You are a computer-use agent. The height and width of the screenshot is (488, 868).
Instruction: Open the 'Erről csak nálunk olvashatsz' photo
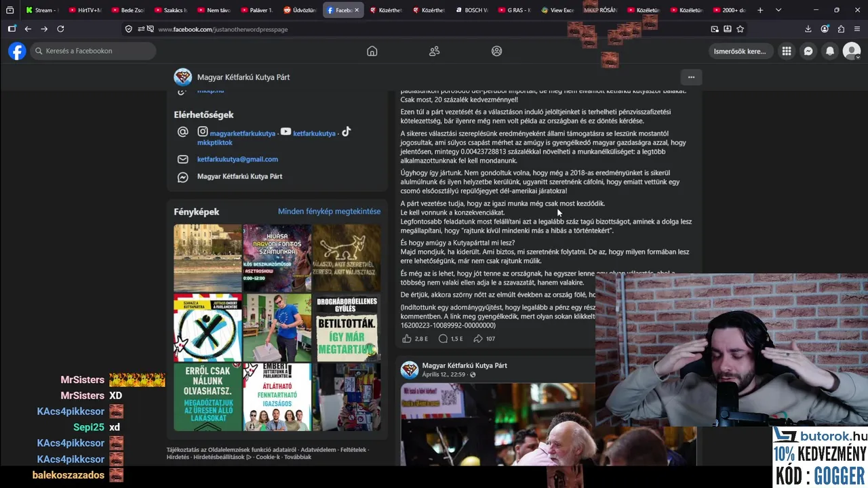(x=208, y=396)
